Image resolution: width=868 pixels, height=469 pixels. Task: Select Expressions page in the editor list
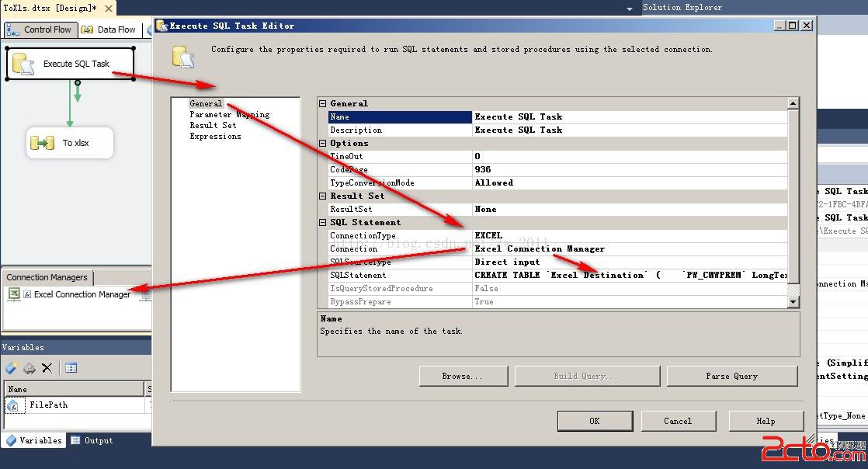215,136
